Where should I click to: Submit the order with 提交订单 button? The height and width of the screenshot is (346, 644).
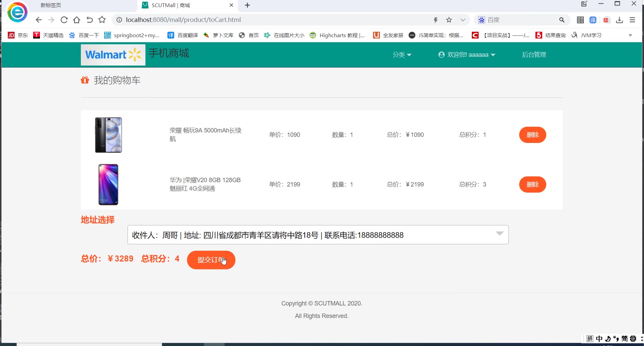point(211,260)
